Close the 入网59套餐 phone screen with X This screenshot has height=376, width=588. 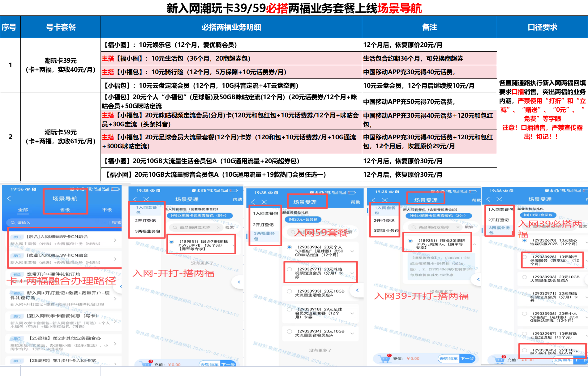tap(264, 202)
